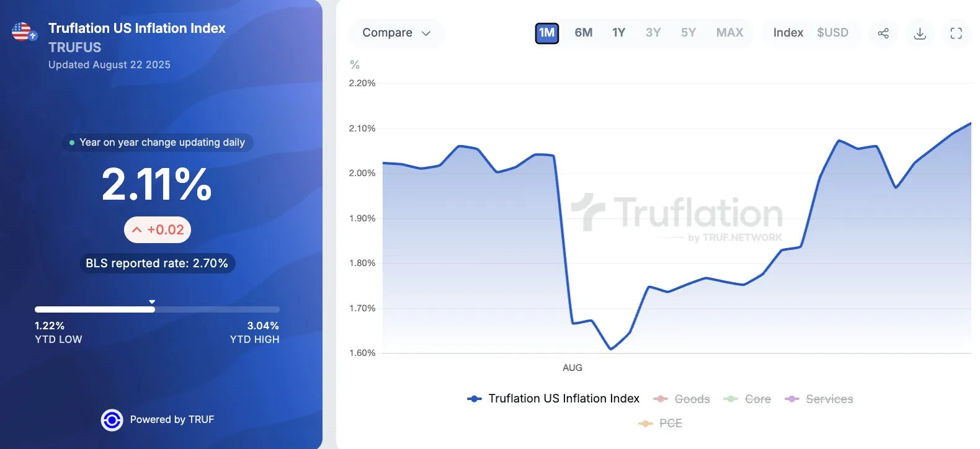This screenshot has height=449, width=980.
Task: Click the up-arrow change indicator badge
Action: pos(158,230)
